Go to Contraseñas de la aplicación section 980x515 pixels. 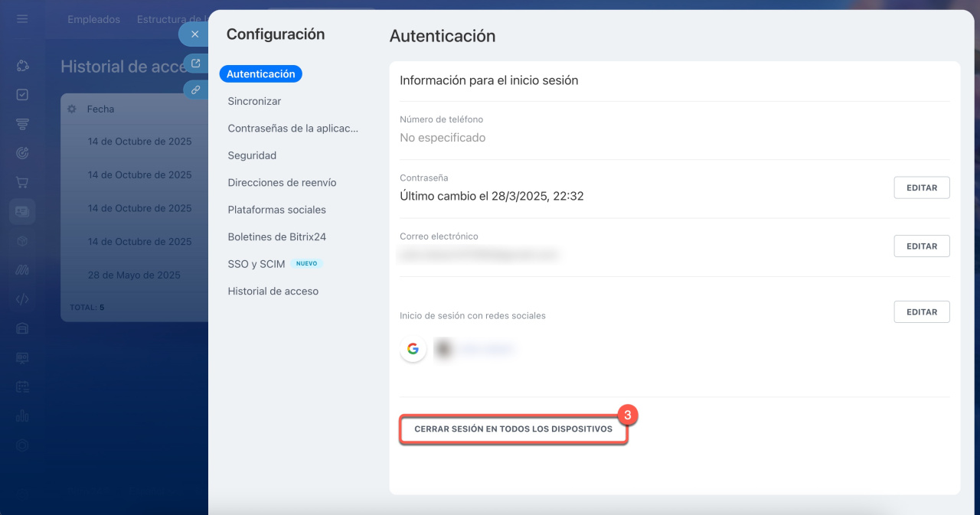[292, 129]
